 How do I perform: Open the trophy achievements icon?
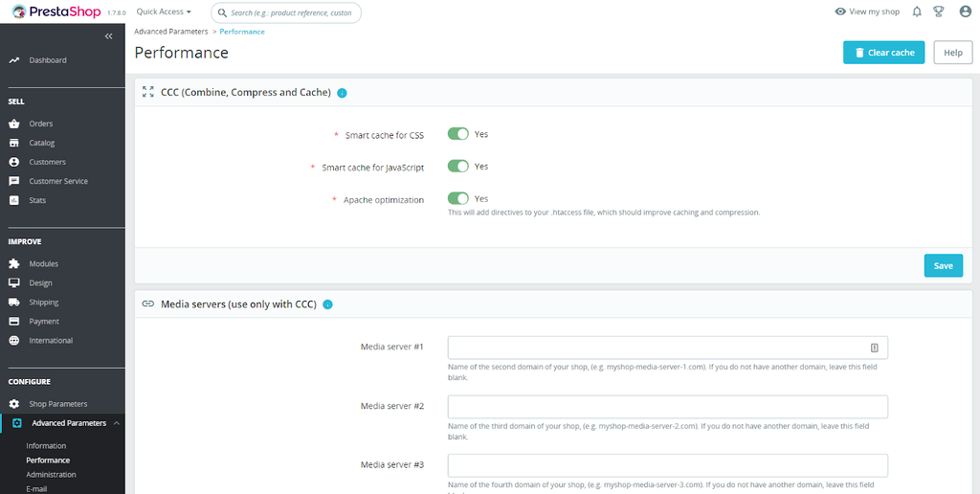[939, 11]
